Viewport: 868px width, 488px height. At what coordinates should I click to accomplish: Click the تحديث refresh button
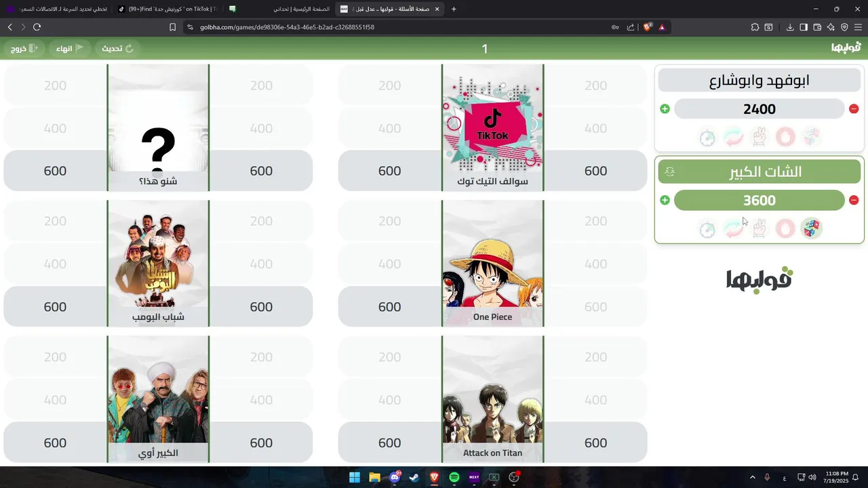[118, 49]
